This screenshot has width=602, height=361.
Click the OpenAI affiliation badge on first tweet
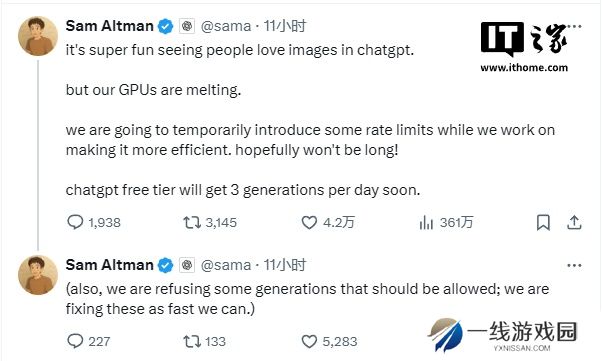pos(187,26)
